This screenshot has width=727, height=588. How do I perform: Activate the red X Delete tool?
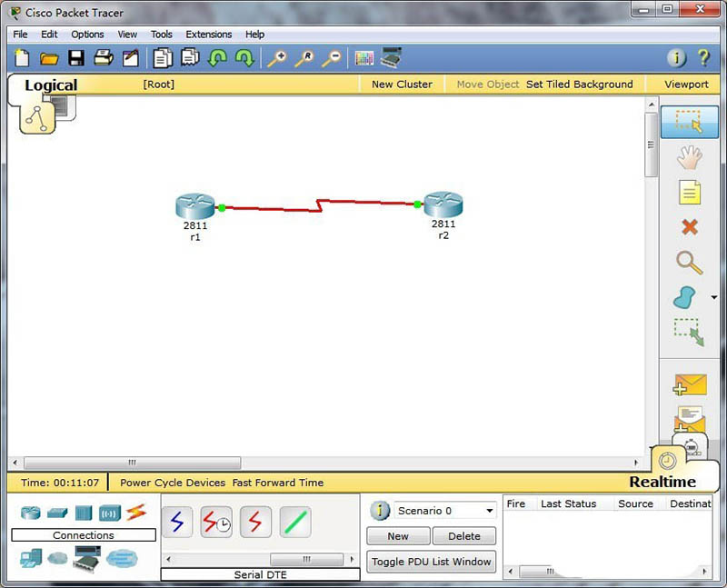point(690,227)
